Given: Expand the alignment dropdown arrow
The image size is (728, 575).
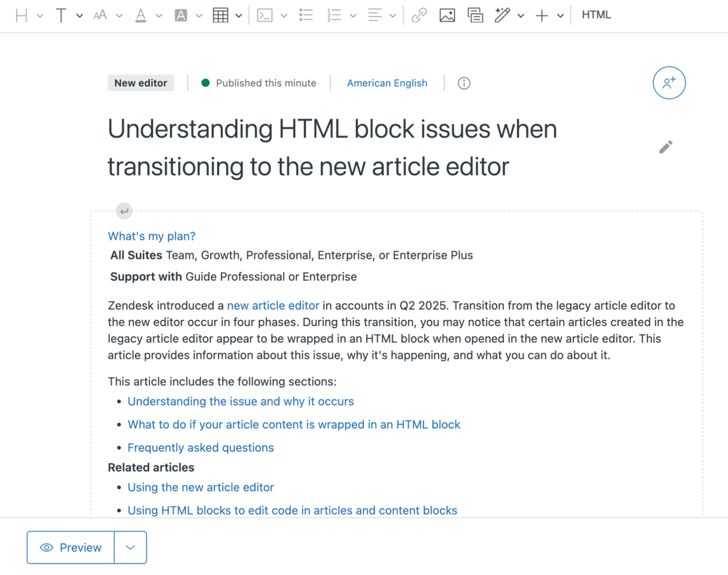Looking at the screenshot, I should (x=392, y=16).
